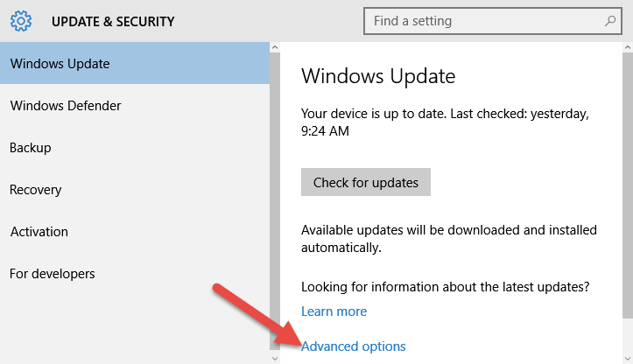Screen dimensions: 633x364
Task: Switch to the Activation section
Action: tap(135, 231)
